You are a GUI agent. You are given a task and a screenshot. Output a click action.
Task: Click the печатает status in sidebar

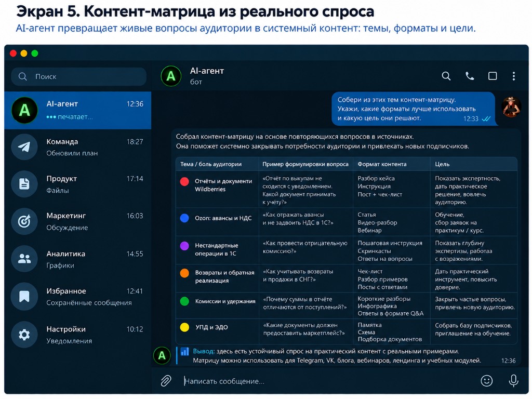point(70,117)
